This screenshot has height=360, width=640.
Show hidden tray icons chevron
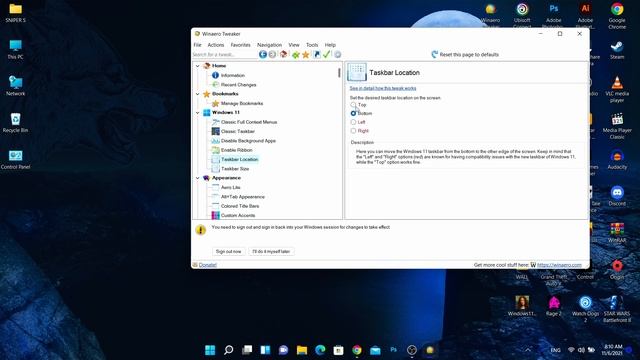528,350
